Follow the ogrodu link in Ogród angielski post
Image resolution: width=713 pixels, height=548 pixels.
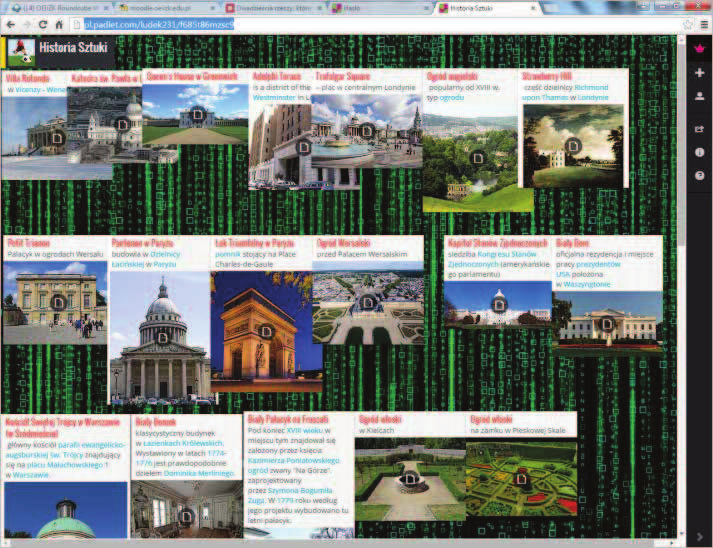click(x=452, y=97)
